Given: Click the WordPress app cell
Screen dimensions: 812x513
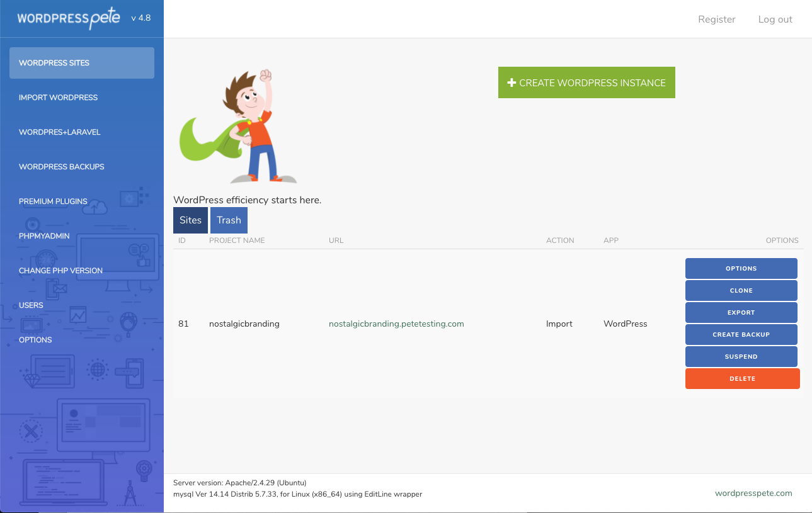Looking at the screenshot, I should (626, 324).
